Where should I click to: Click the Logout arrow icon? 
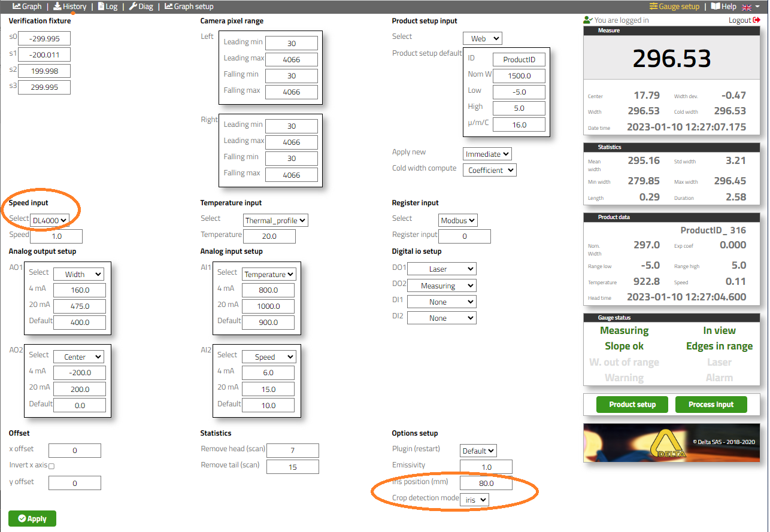(x=756, y=20)
